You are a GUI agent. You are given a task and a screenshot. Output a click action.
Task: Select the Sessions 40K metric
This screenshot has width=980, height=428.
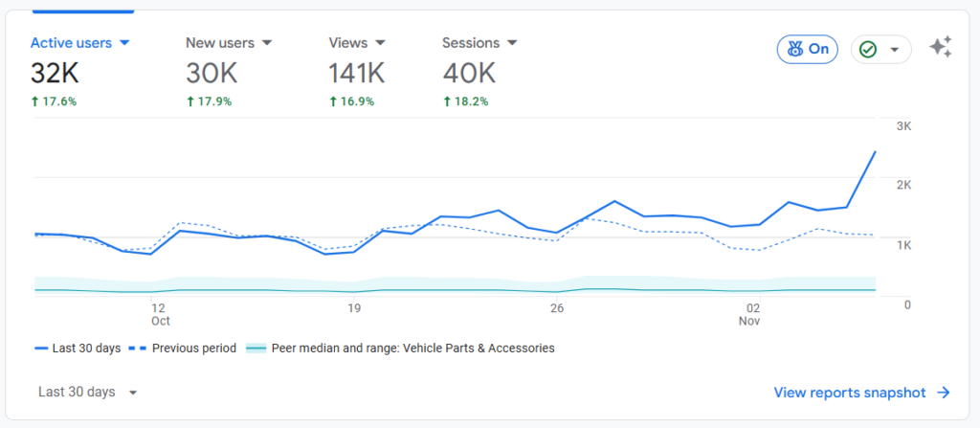pos(469,72)
